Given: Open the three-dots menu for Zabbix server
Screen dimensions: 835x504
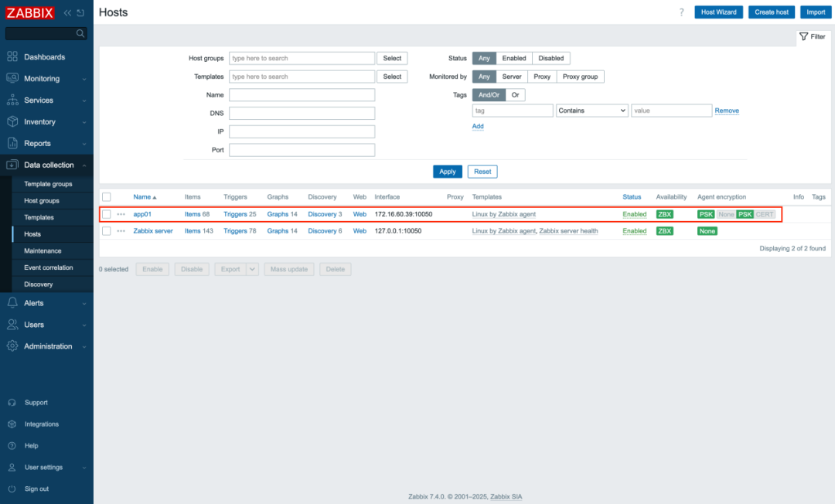Looking at the screenshot, I should pos(121,231).
